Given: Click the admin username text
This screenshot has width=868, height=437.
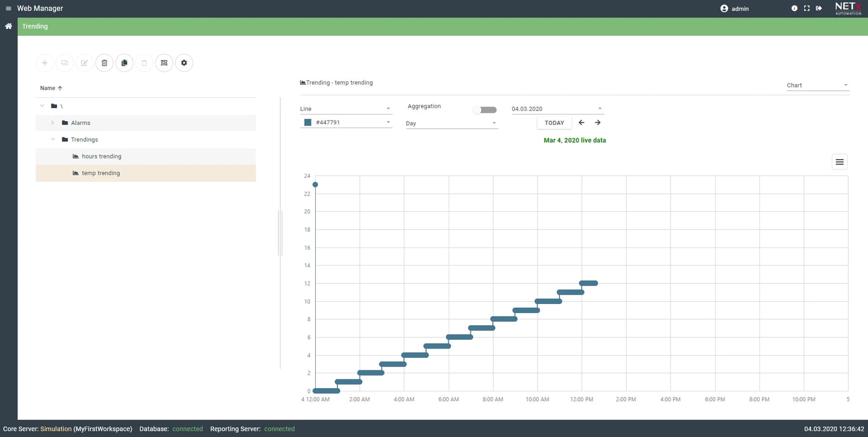Looking at the screenshot, I should 740,9.
